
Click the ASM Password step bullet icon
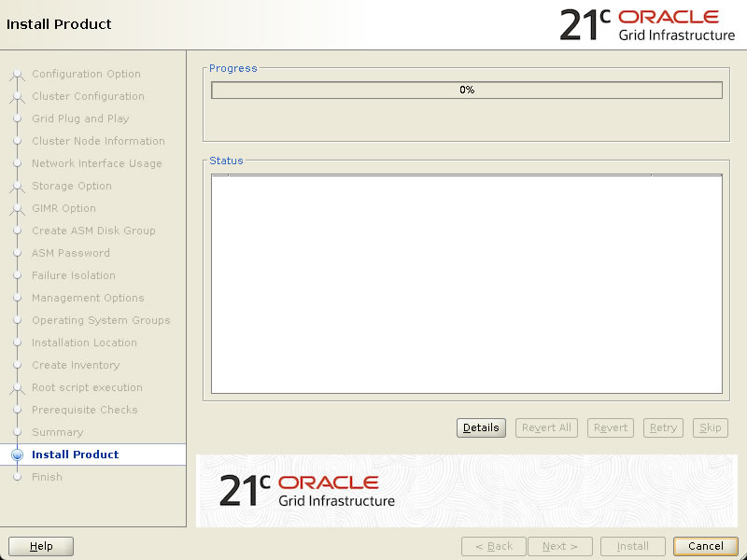[17, 253]
